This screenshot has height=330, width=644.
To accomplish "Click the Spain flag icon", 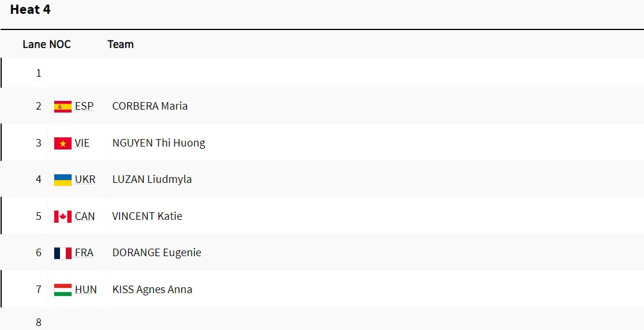I will coord(63,106).
